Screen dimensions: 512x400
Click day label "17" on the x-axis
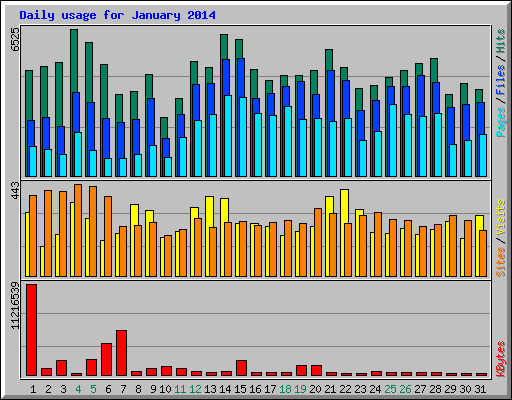pos(270,389)
